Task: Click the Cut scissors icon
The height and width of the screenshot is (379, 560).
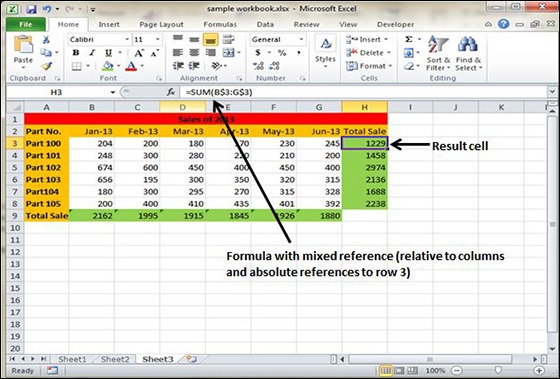Action: coord(46,40)
